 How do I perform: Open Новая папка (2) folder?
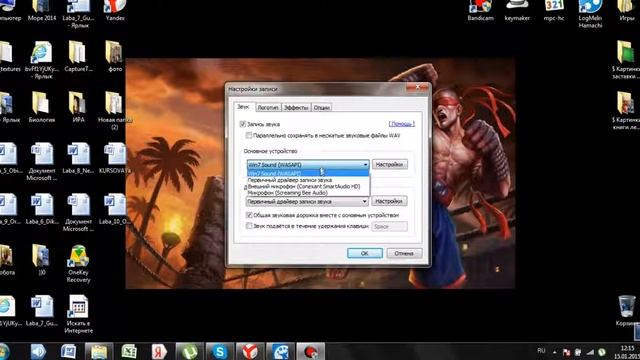click(x=115, y=111)
